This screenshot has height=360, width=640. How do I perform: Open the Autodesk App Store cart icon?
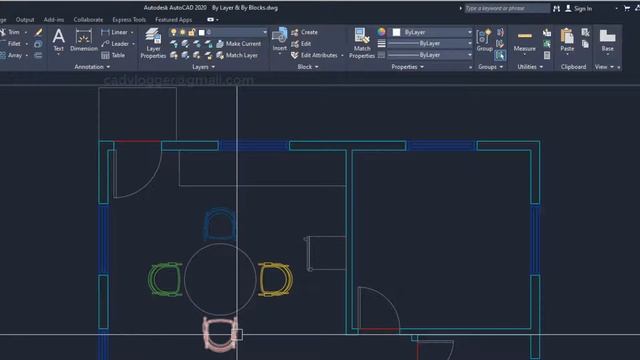pos(627,8)
